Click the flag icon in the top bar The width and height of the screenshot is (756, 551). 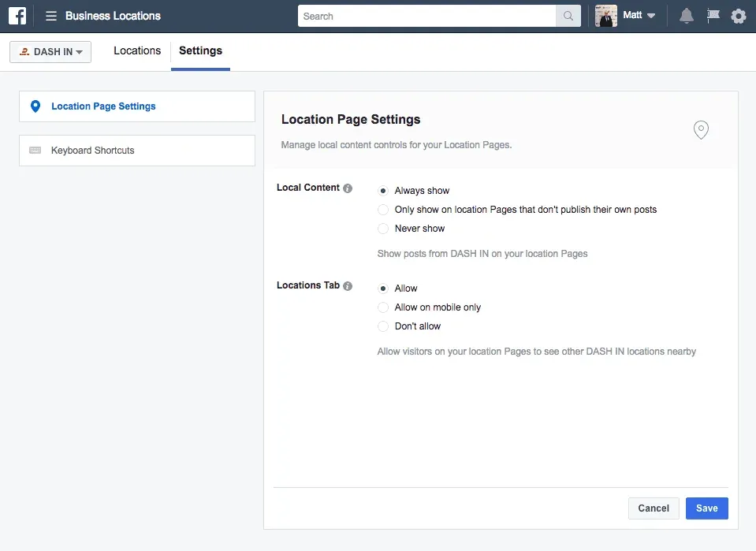pos(712,16)
